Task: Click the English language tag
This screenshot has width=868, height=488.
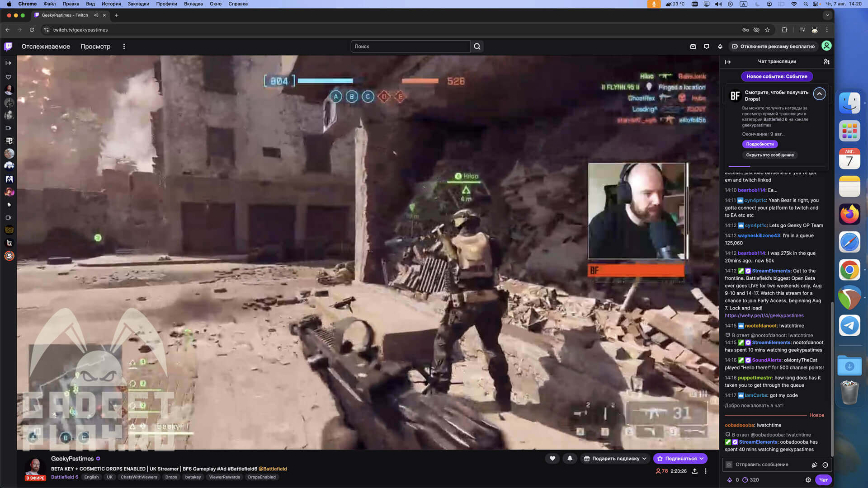Action: coord(91,477)
